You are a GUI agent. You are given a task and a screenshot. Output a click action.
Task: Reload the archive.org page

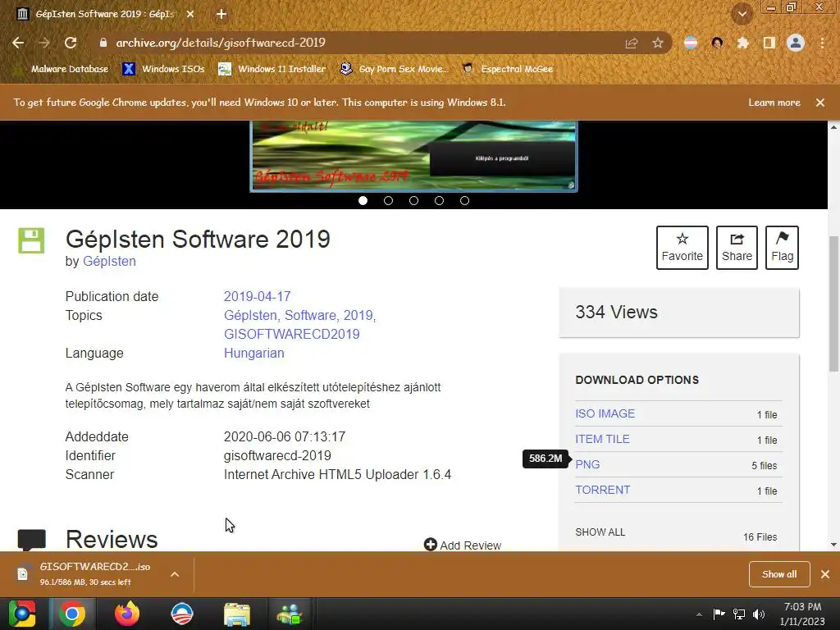71,43
